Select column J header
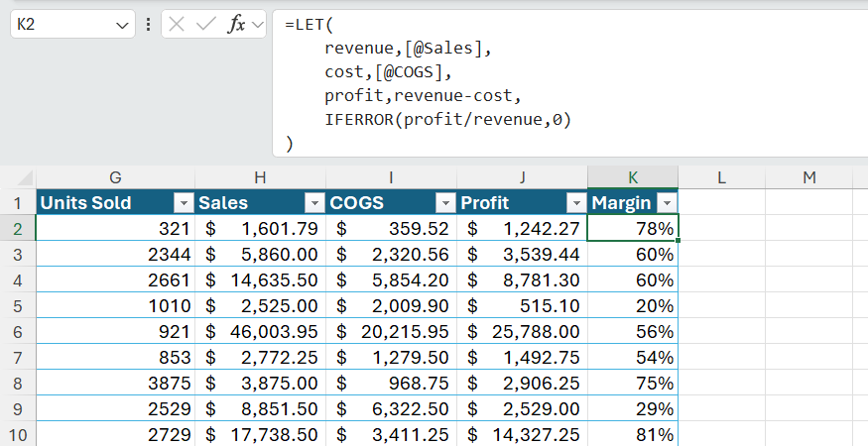This screenshot has width=868, height=446. coord(522,177)
